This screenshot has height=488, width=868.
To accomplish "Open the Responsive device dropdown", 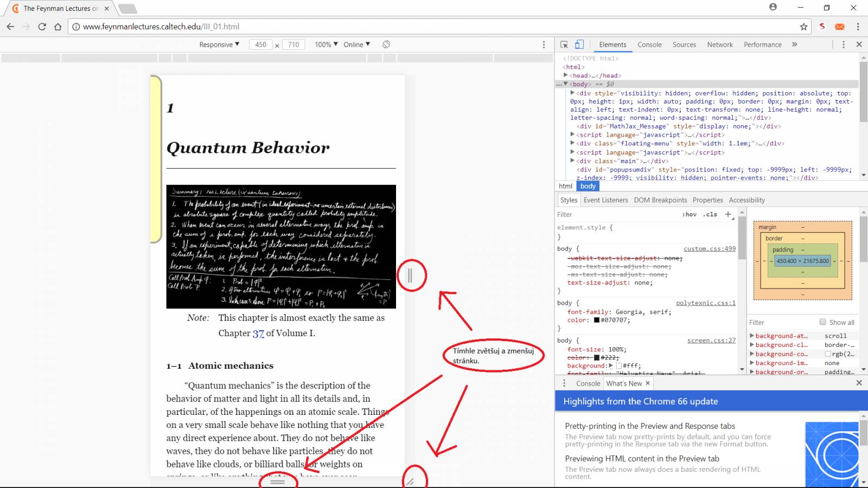I will click(x=219, y=44).
